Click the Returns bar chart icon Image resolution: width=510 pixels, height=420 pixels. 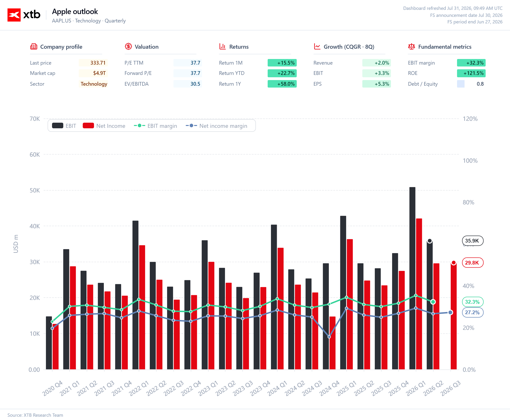point(223,46)
